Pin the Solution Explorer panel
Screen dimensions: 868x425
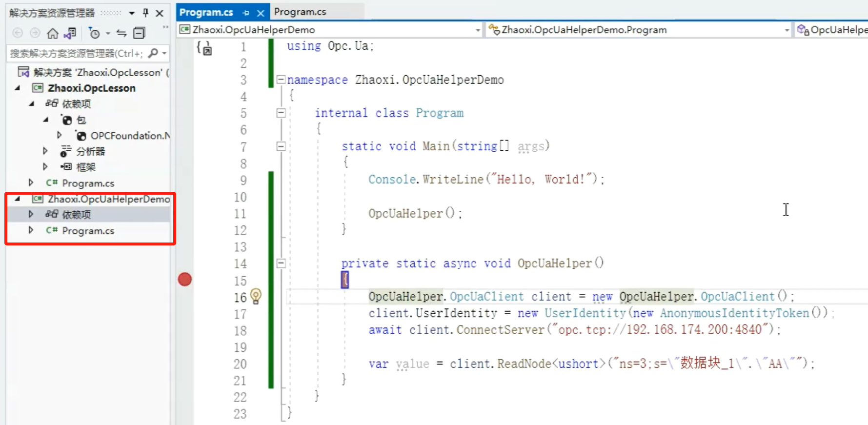tap(145, 13)
